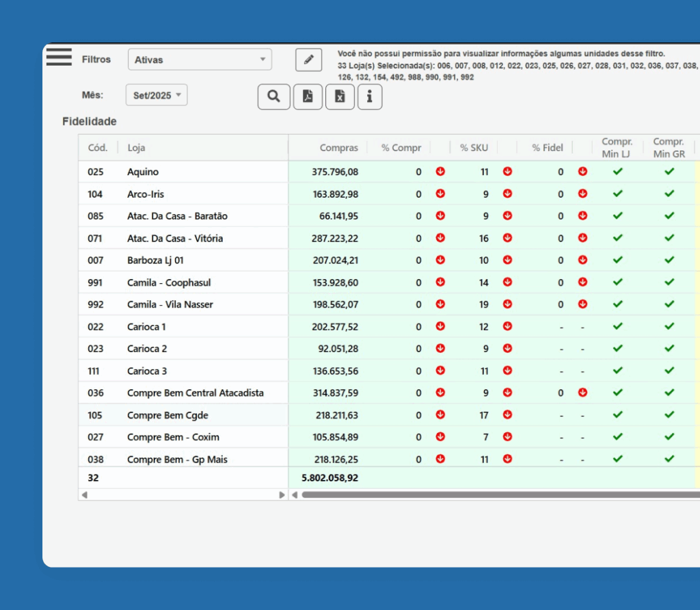Click Compr. Min LJ checkmark for Compre Bem Cgde

pyautogui.click(x=617, y=415)
